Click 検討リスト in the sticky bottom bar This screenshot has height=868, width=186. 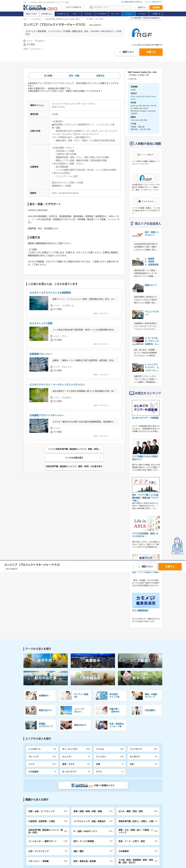pyautogui.click(x=145, y=566)
